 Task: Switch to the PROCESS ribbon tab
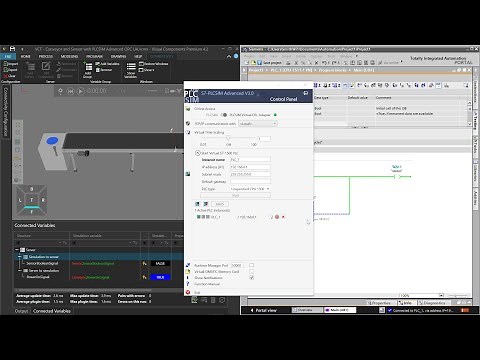[46, 56]
